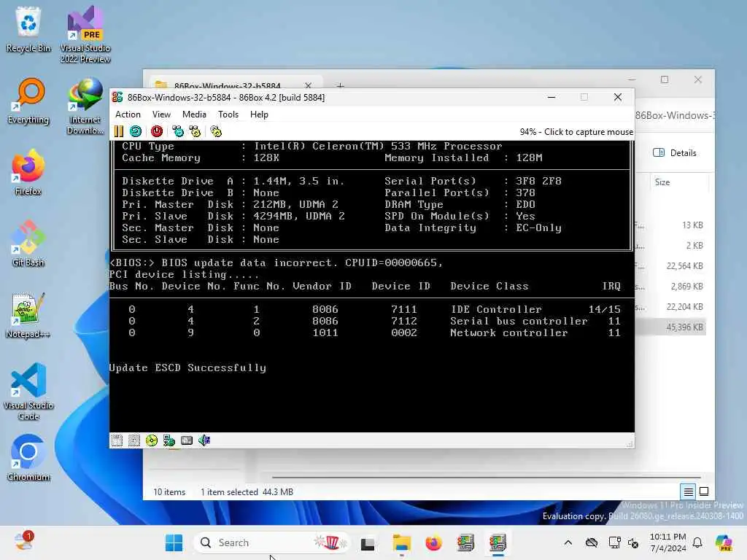Click the CD-ROM disc status icon

[152, 440]
